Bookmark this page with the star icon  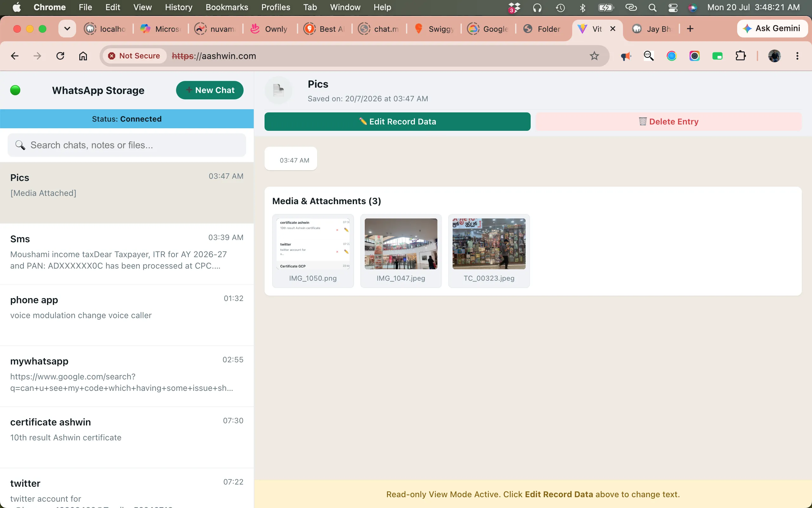pos(594,56)
